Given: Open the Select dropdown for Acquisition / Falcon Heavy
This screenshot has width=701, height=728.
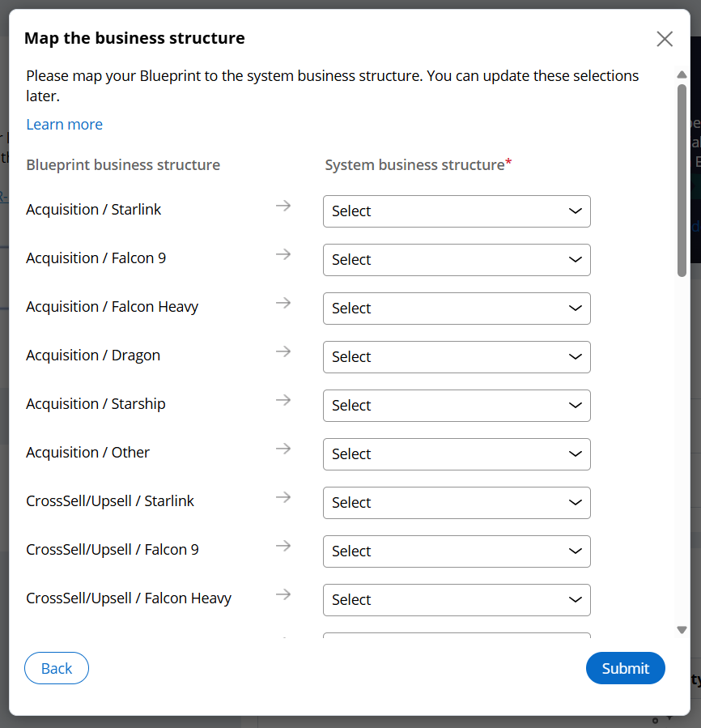Looking at the screenshot, I should point(457,309).
